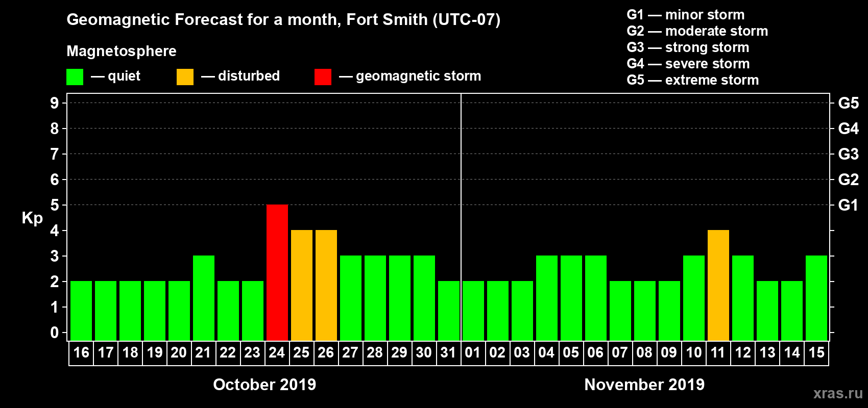Select the red bar for October 24

click(277, 273)
